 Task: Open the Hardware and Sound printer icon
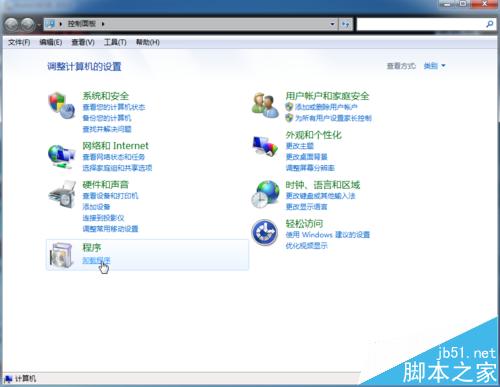point(62,194)
